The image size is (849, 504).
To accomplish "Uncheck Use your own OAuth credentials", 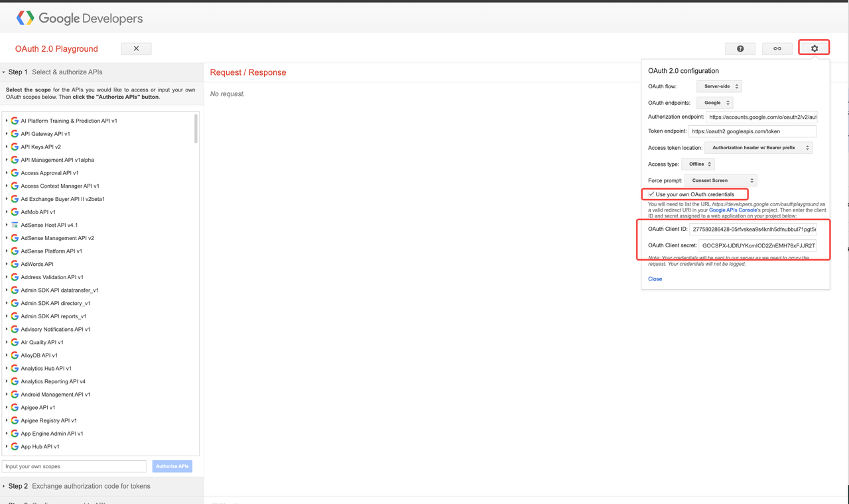I will click(x=651, y=194).
